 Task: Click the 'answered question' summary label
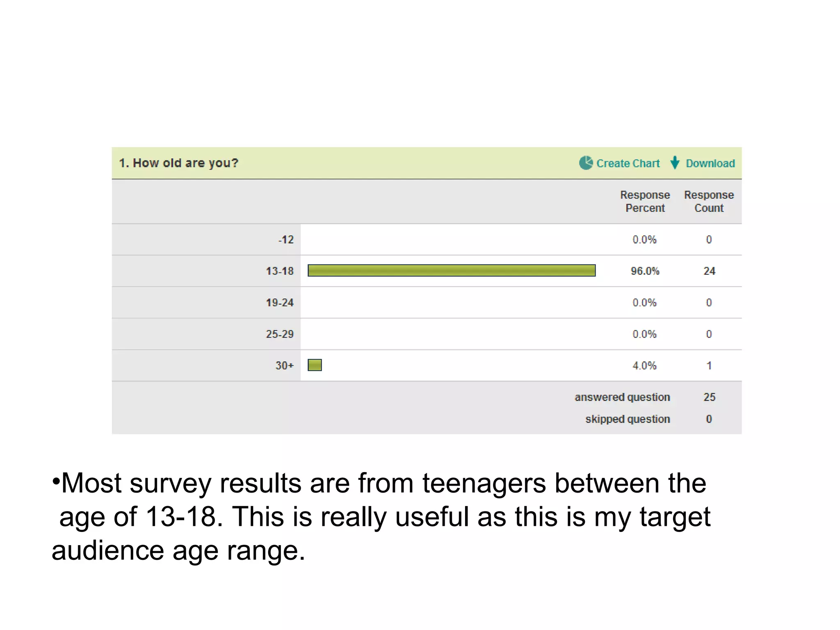tap(622, 397)
